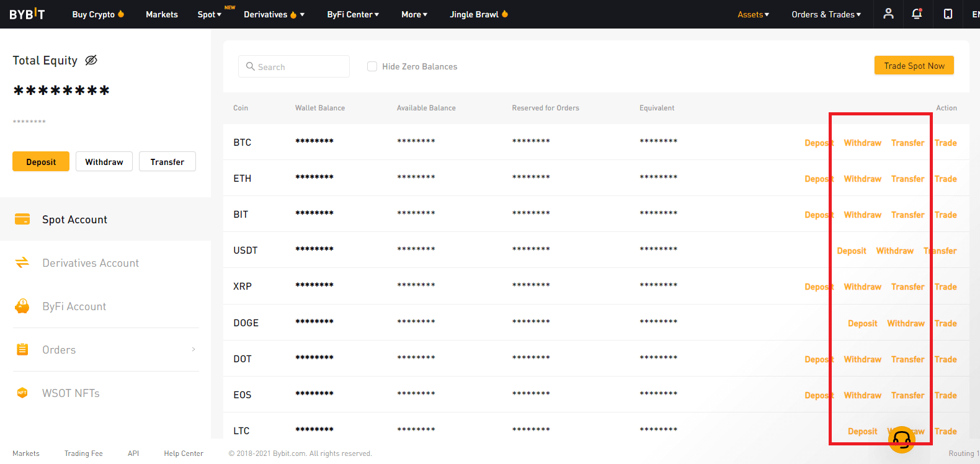Click Transfer for XRP row
Viewport: 980px width, 464px height.
point(907,287)
